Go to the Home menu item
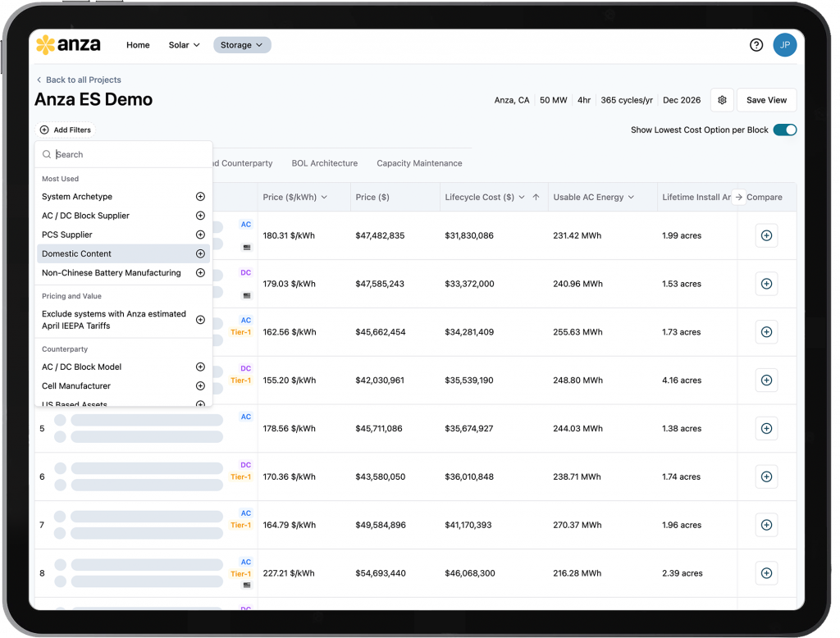Screen dimensions: 840x638 (x=138, y=45)
